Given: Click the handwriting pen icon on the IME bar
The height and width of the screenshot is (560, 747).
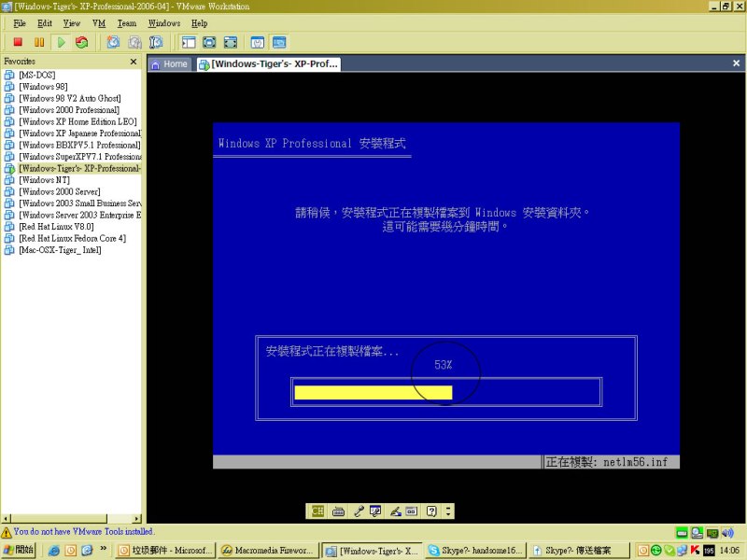Looking at the screenshot, I should click(x=395, y=511).
